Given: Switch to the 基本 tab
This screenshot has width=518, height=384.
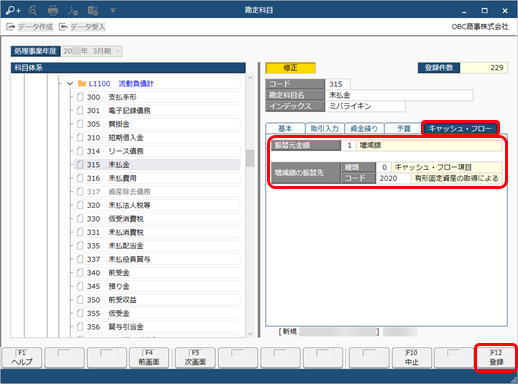Looking at the screenshot, I should tap(285, 128).
